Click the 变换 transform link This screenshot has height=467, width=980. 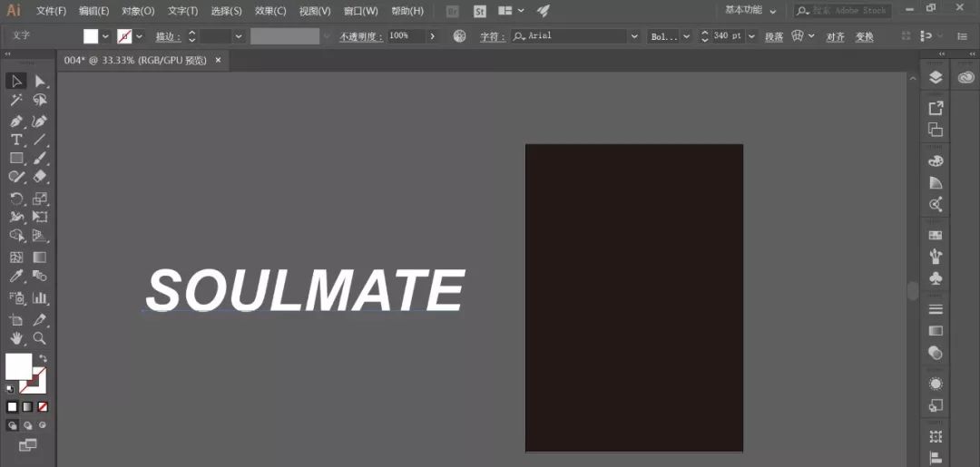(864, 36)
